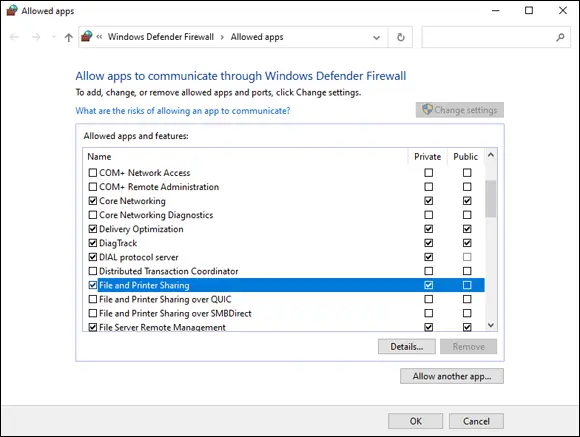Enable Public for COM+ Remote Administration
580x437 pixels.
click(467, 187)
